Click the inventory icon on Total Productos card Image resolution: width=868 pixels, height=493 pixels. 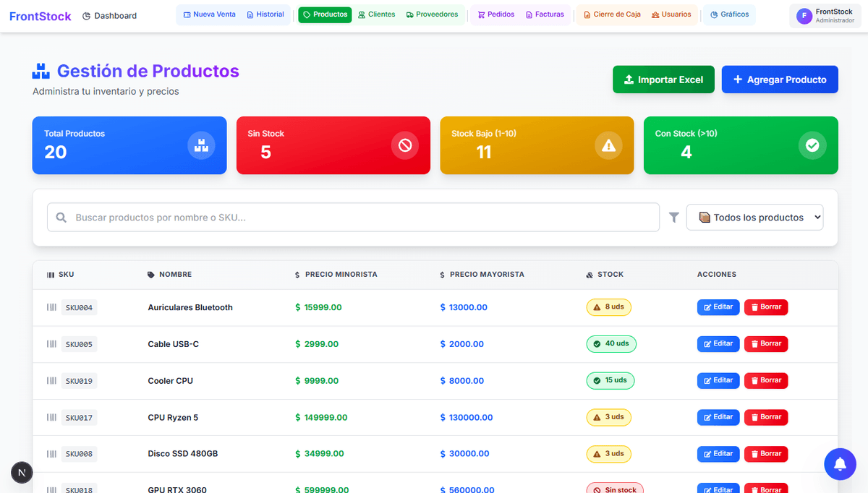point(200,145)
